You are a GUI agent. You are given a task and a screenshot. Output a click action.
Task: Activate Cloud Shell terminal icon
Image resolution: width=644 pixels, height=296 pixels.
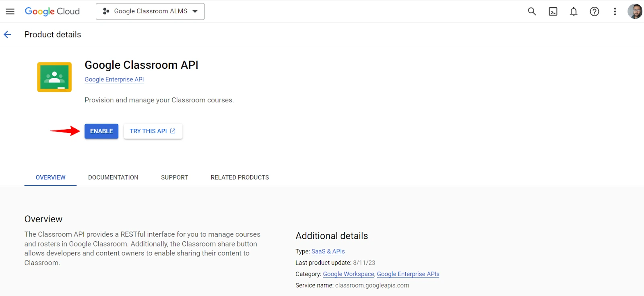(x=553, y=11)
